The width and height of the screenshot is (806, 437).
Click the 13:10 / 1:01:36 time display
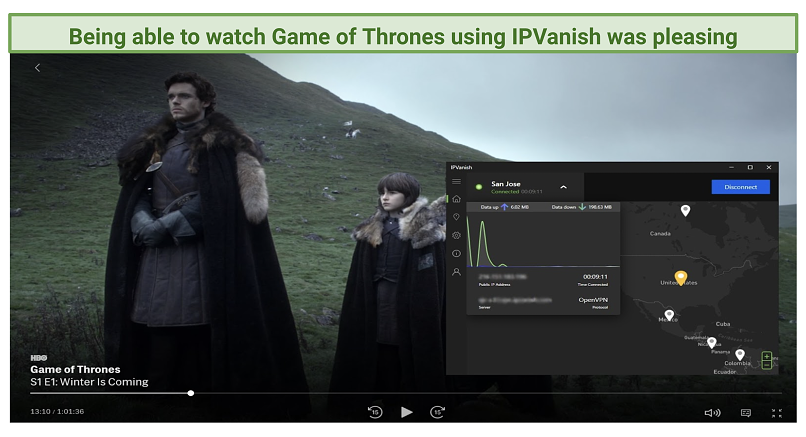(57, 411)
